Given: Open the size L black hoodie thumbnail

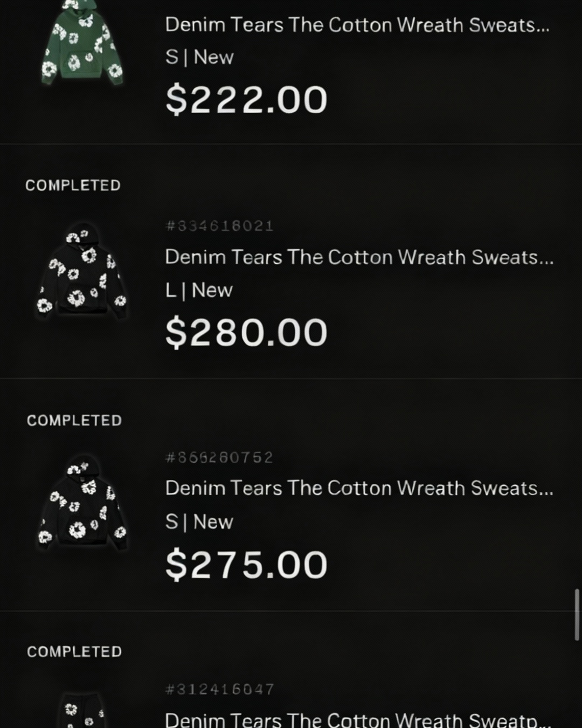Looking at the screenshot, I should click(x=82, y=272).
